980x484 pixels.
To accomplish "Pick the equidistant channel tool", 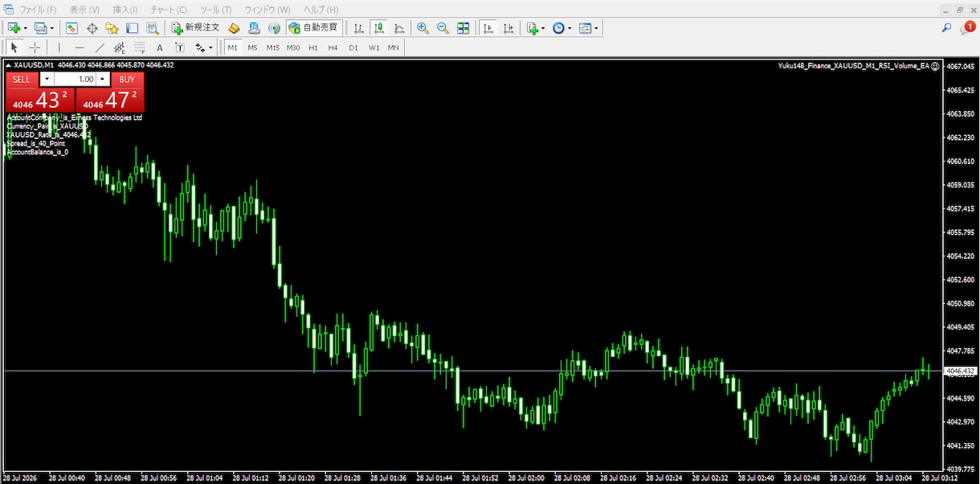I will (120, 47).
